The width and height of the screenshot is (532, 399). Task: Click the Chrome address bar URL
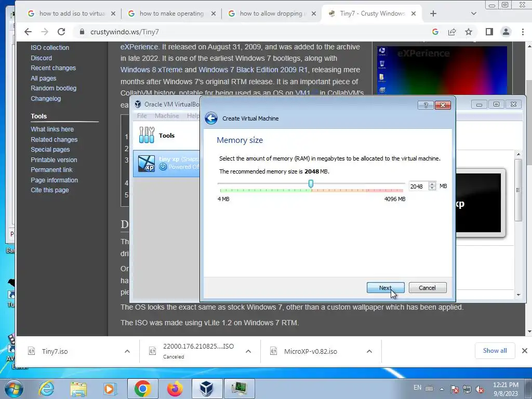click(125, 32)
